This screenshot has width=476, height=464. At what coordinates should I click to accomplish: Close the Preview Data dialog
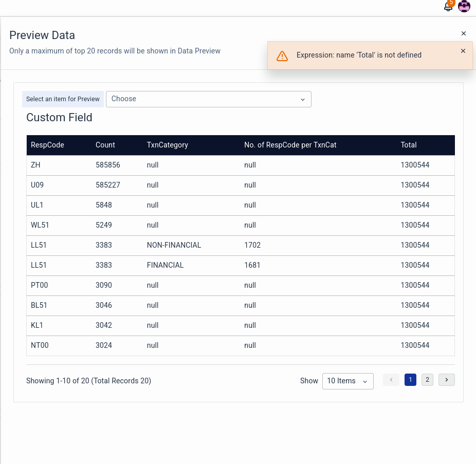463,33
